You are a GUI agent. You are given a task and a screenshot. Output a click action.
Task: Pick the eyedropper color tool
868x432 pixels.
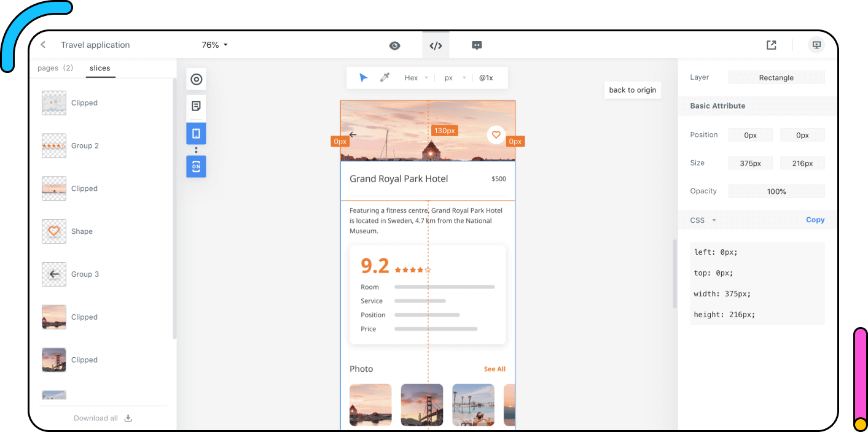(385, 78)
